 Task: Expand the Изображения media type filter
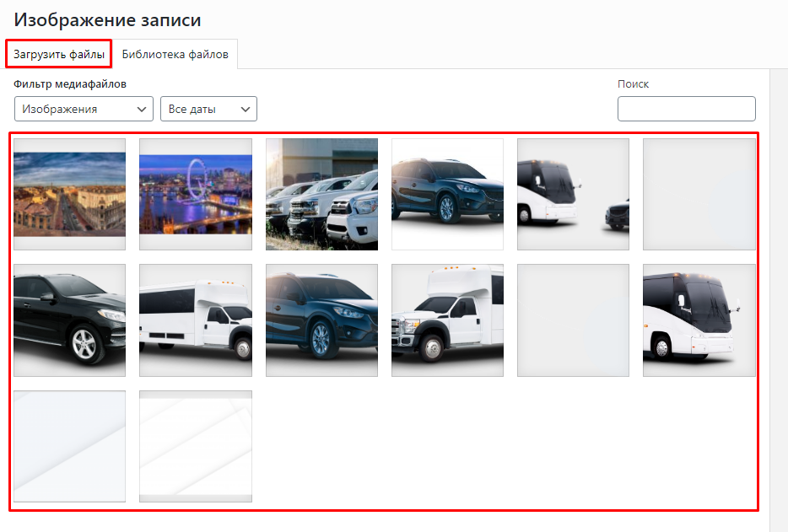[x=84, y=110]
